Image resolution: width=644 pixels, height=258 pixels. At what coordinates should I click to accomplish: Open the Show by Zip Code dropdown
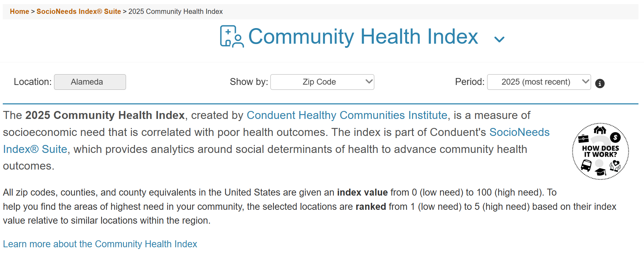[x=322, y=82]
